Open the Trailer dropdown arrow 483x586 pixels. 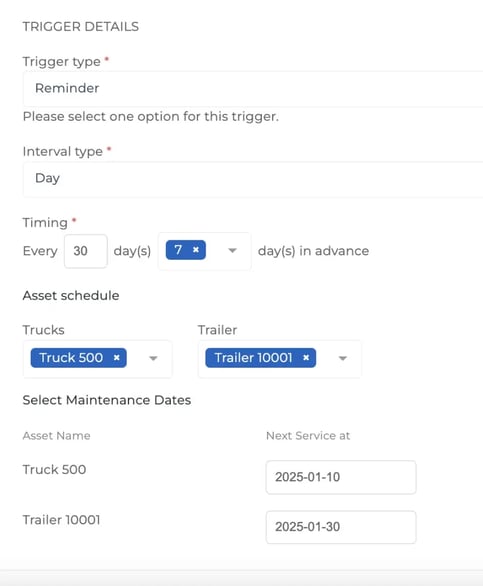point(342,358)
